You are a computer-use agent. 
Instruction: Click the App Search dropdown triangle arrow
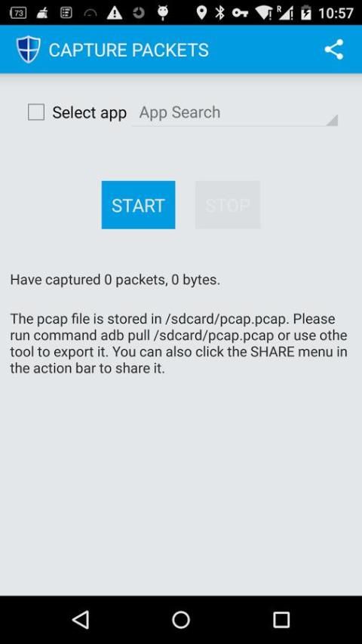click(x=332, y=120)
